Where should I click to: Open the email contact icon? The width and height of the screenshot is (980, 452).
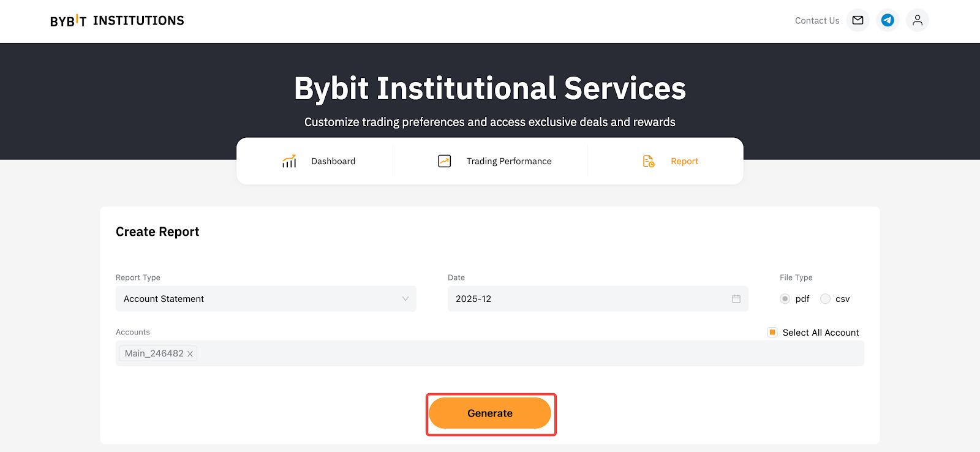point(858,20)
